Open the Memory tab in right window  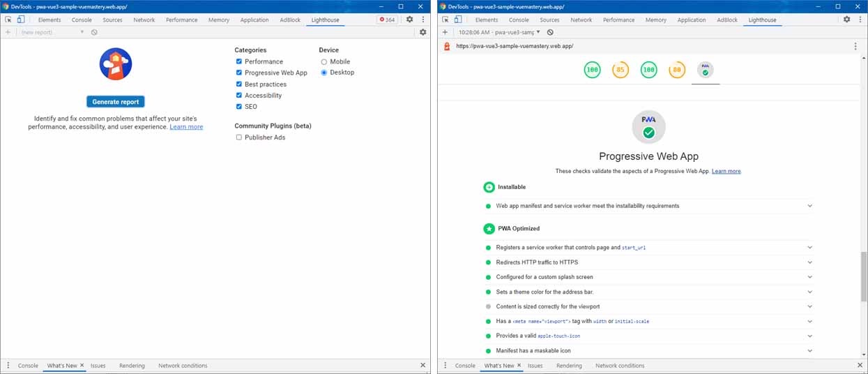[656, 20]
